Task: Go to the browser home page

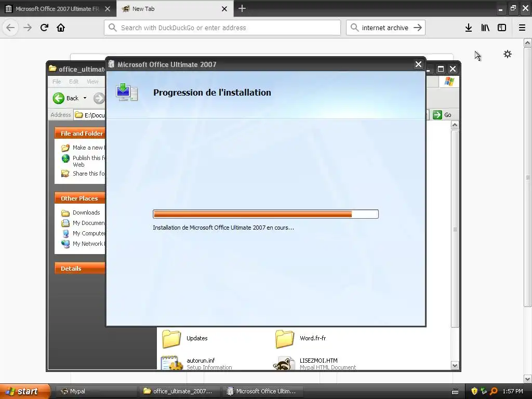Action: tap(61, 28)
